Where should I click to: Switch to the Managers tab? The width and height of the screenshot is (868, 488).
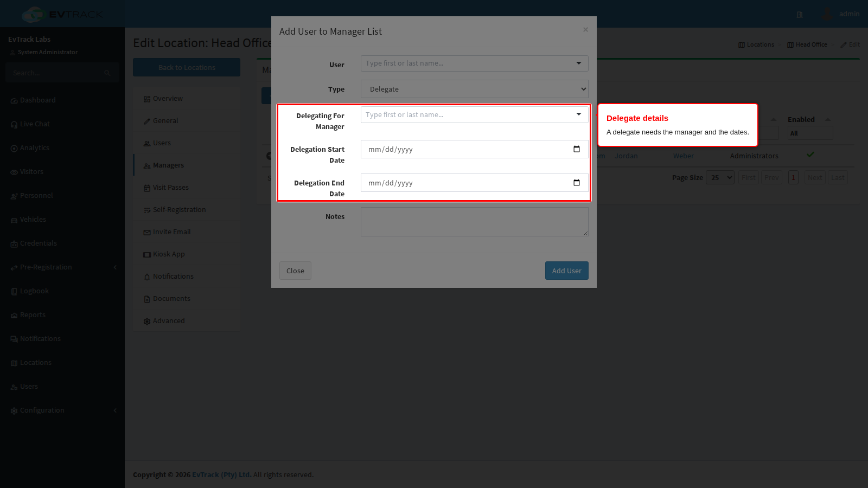pos(168,165)
